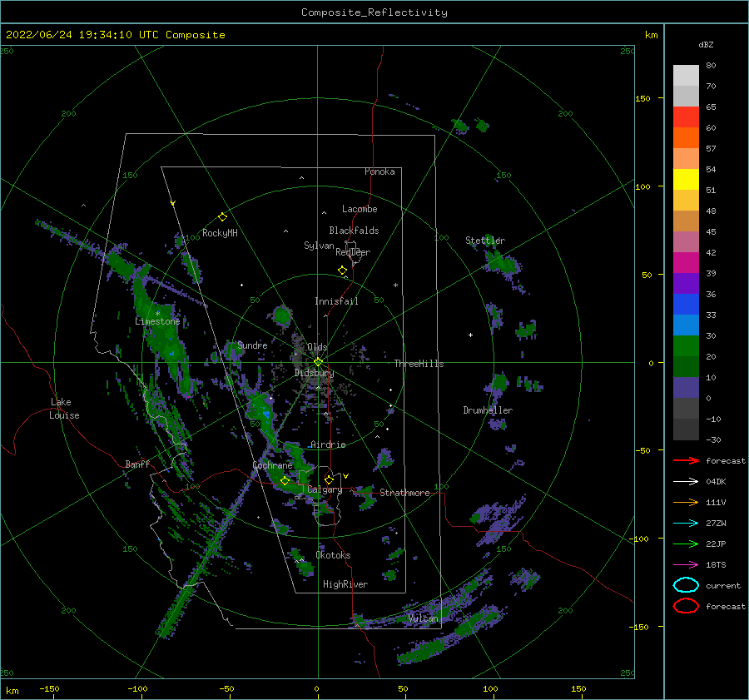Click the Okotoks label

point(333,555)
